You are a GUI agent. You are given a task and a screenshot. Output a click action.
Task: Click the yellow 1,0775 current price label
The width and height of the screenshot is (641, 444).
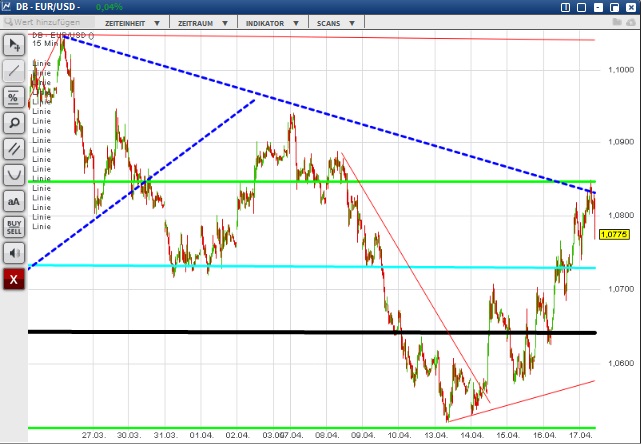(x=614, y=234)
